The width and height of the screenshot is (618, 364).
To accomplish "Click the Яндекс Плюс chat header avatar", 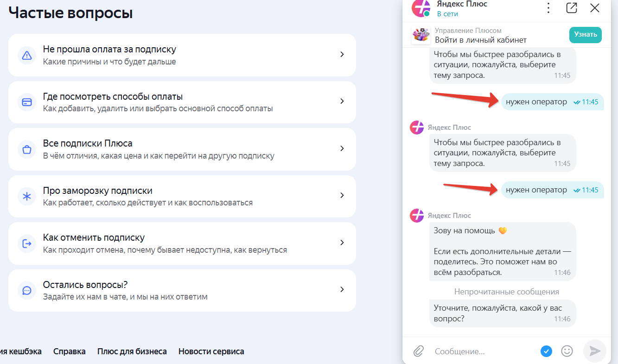I will pos(421,8).
